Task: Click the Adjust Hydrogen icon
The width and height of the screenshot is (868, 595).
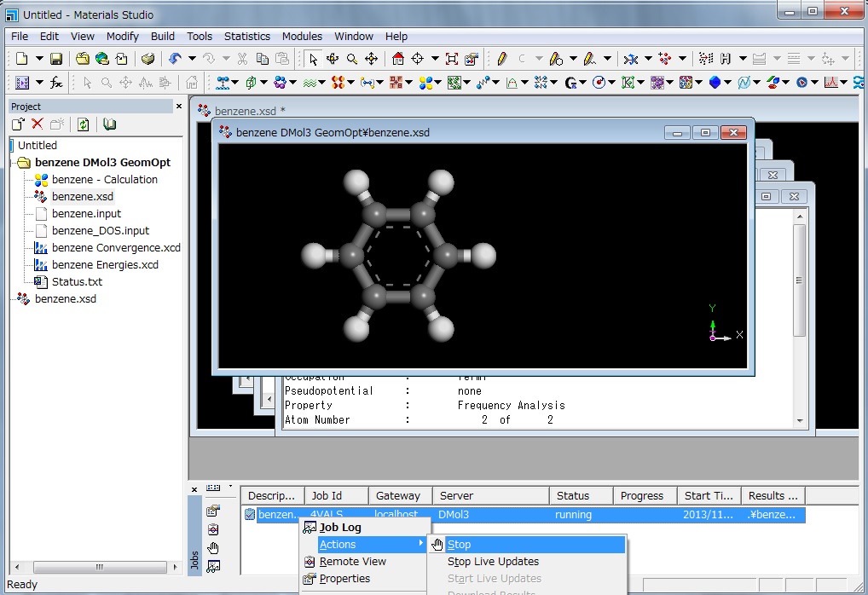Action: (x=726, y=59)
